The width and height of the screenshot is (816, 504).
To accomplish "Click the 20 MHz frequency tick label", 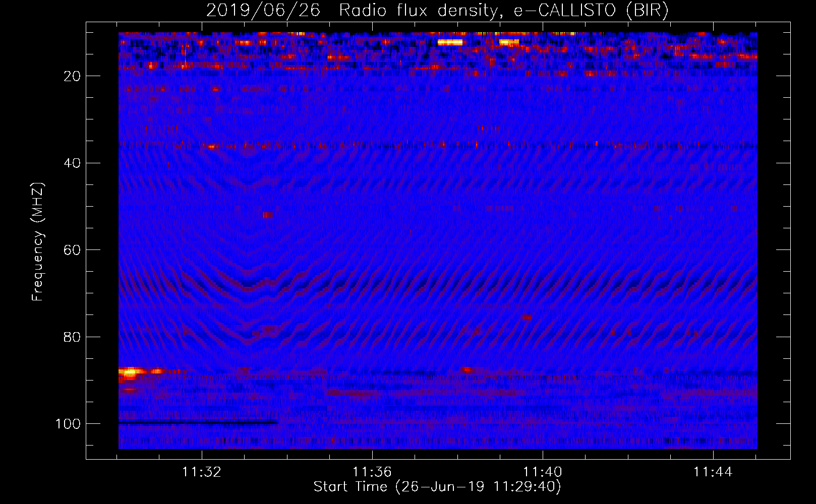I will [72, 76].
